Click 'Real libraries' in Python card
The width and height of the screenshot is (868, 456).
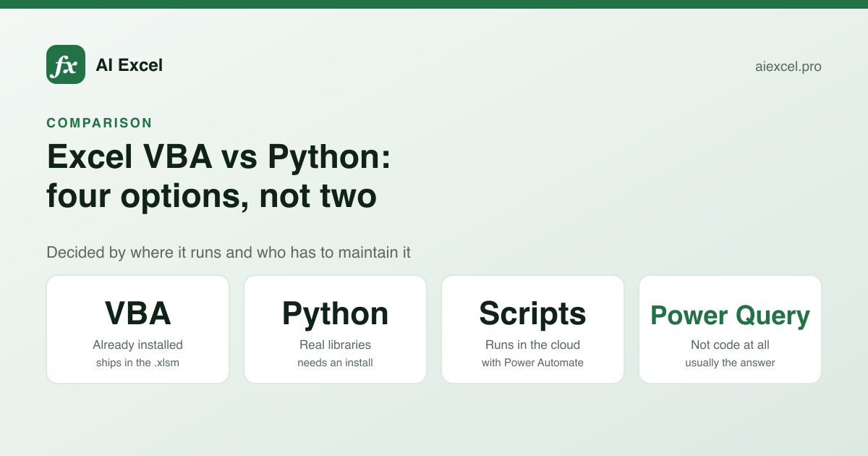click(x=335, y=345)
